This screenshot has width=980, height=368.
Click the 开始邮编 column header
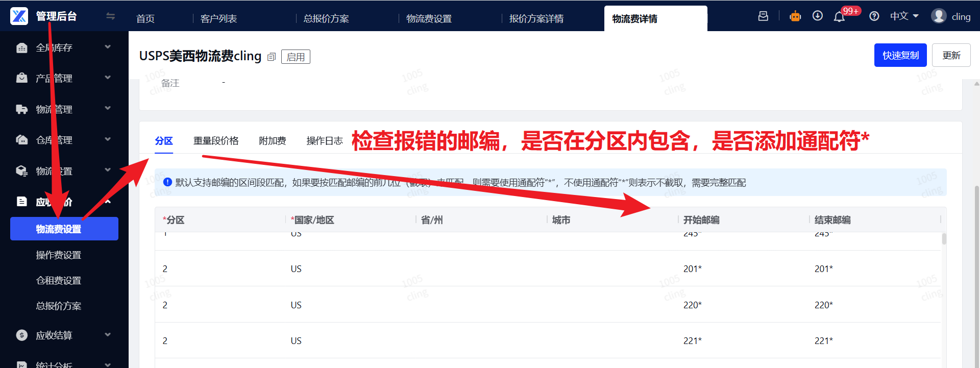701,220
